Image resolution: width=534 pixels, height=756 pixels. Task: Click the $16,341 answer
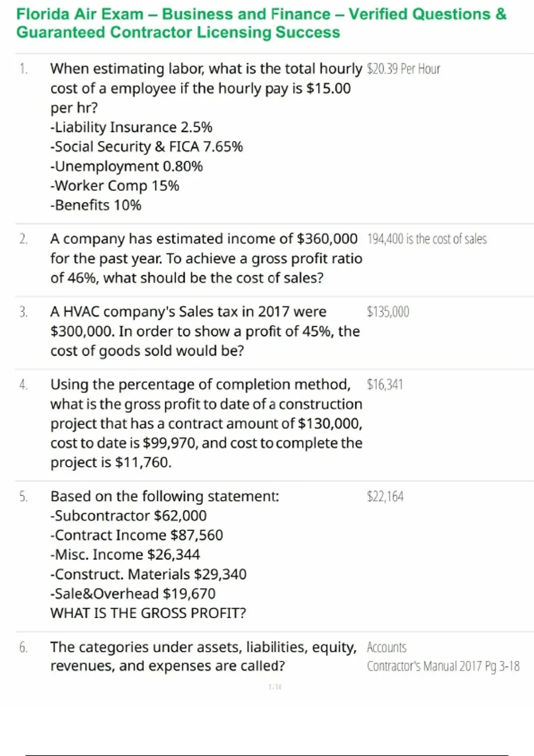385,384
